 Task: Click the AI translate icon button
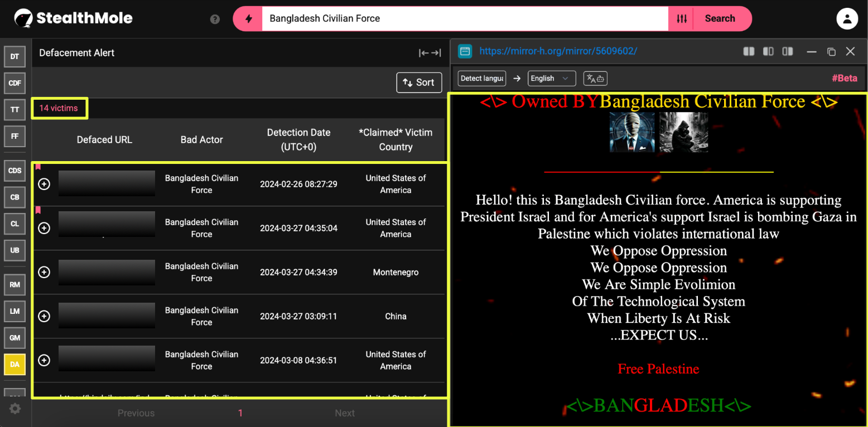595,79
